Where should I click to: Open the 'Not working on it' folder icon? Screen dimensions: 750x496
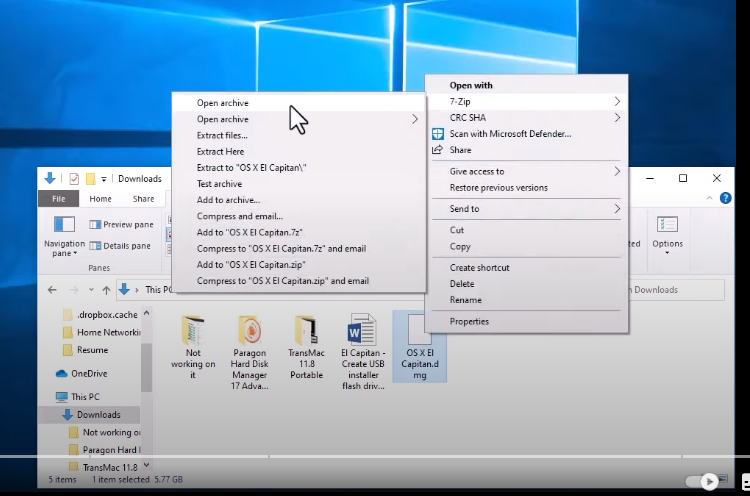pos(193,330)
